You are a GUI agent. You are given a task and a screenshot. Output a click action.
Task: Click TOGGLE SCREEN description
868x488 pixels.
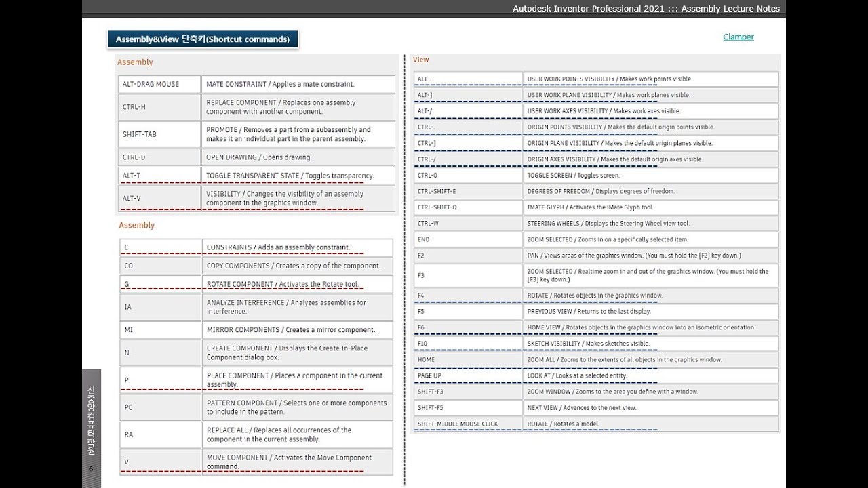click(651, 175)
